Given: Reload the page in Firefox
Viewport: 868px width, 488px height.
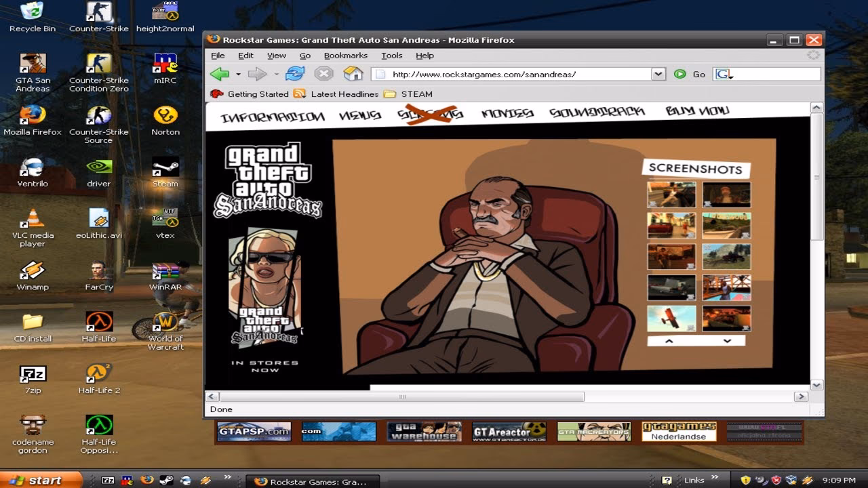Looking at the screenshot, I should click(295, 74).
